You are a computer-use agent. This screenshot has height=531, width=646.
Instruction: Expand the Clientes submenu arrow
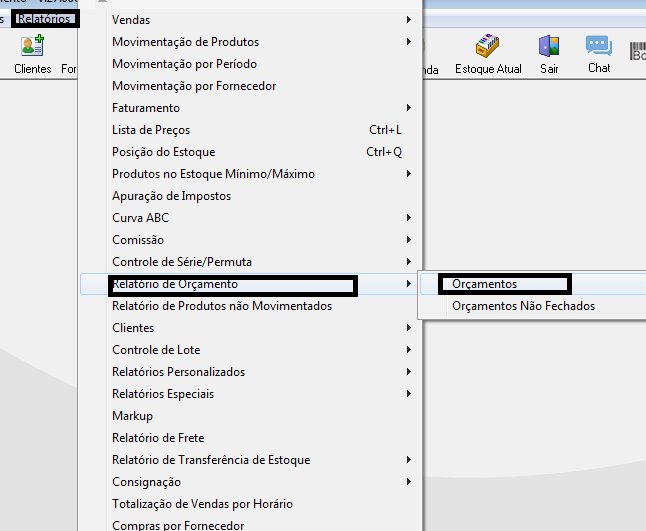[x=409, y=327]
